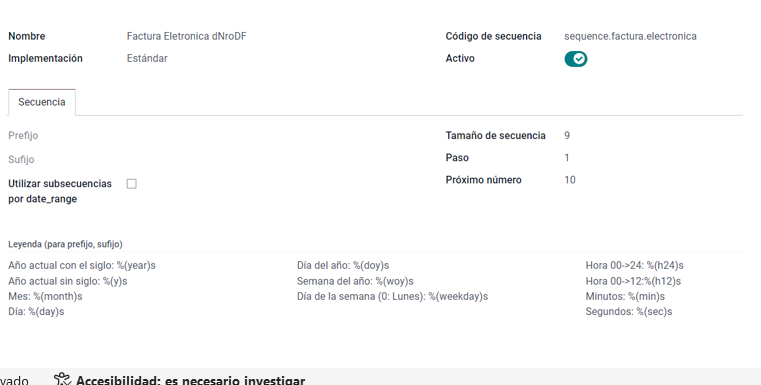Image resolution: width=761 pixels, height=385 pixels.
Task: Click the Próximo número value 10
Action: pyautogui.click(x=570, y=180)
